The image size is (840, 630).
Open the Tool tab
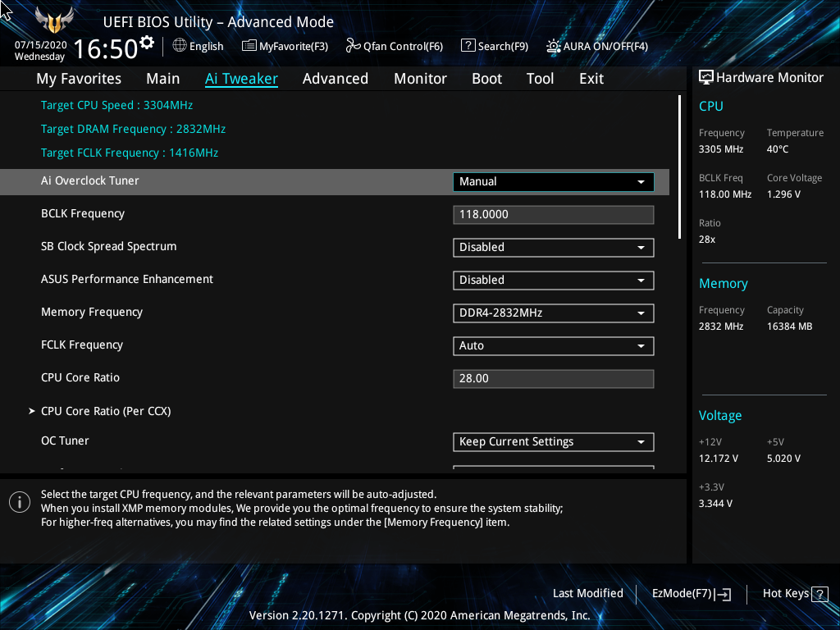coord(540,79)
